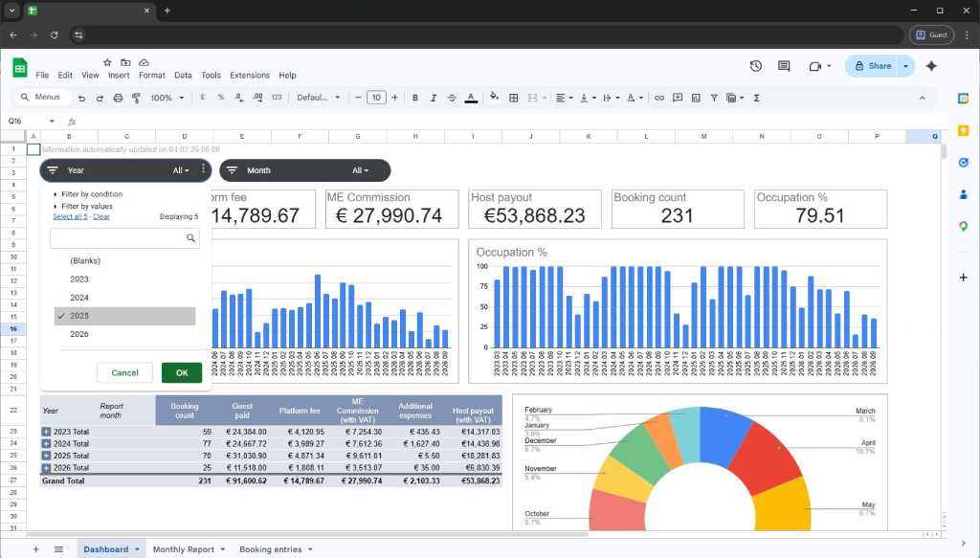Open the Data menu
Screen dimensions: 980x558
pos(183,75)
